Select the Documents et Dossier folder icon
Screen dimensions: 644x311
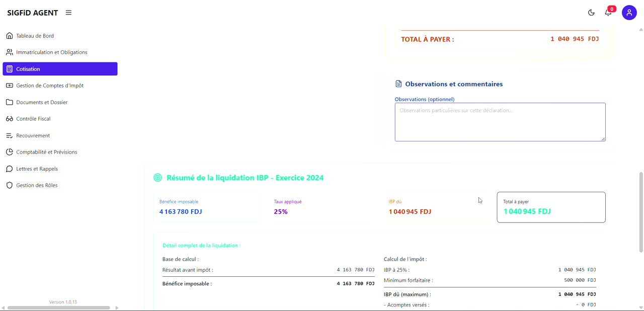tap(9, 102)
